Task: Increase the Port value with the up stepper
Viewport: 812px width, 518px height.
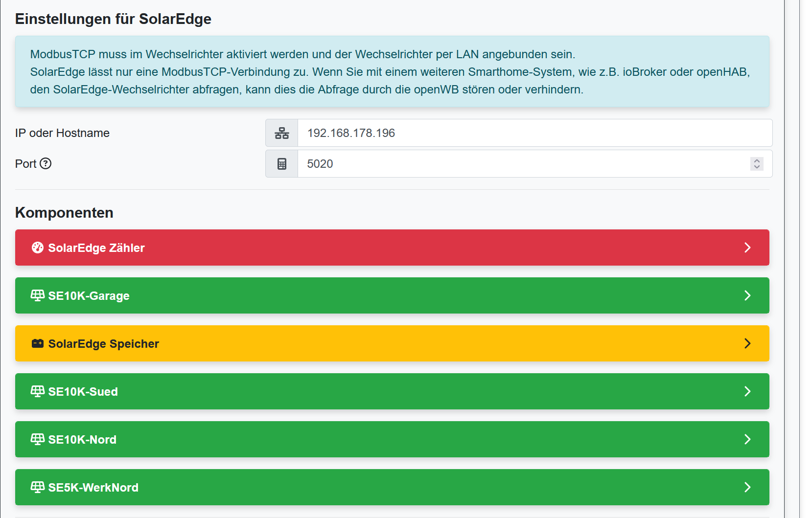Action: (x=757, y=160)
